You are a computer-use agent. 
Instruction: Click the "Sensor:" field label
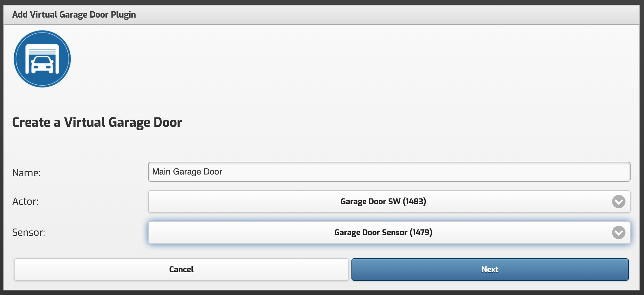29,232
